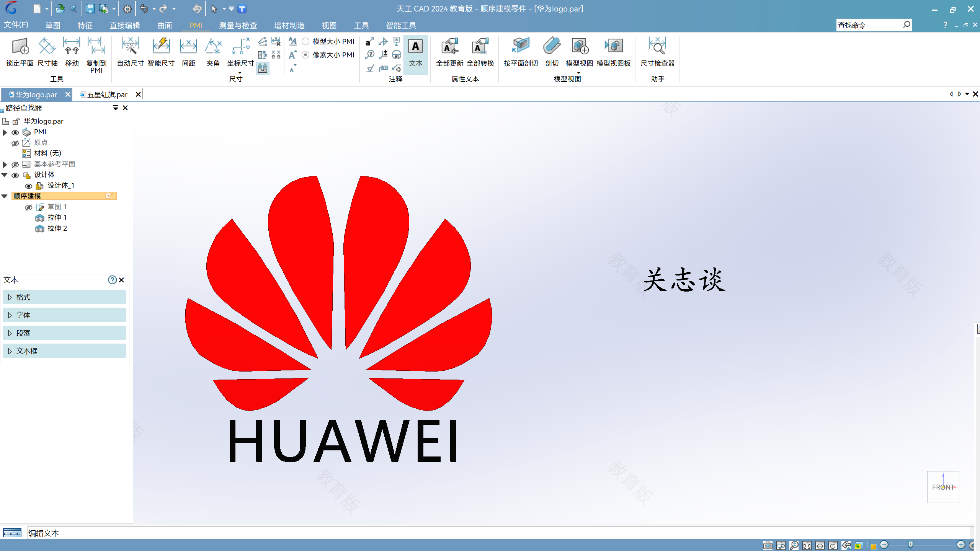Close the 文本 panel
The height and width of the screenshot is (551, 980).
point(122,280)
